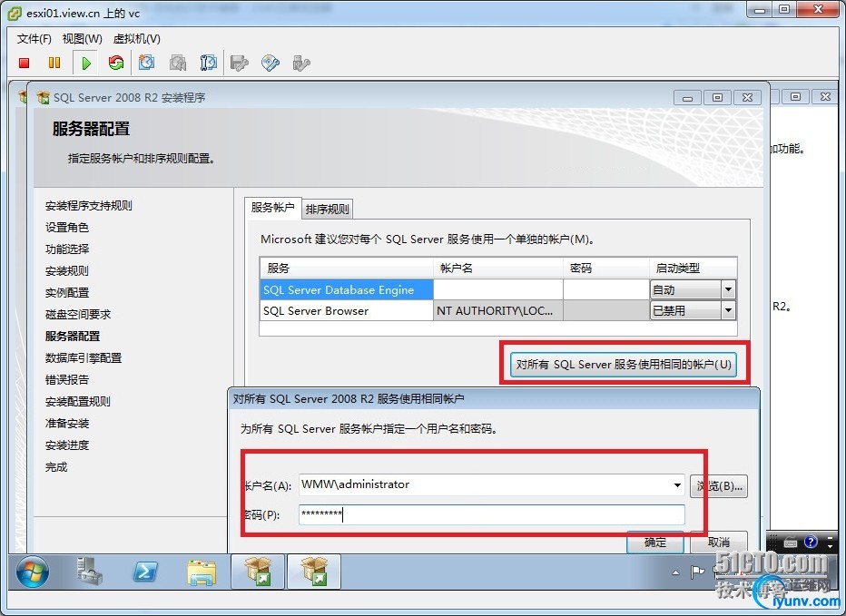Click 功能选择 in the step list
Viewport: 846px width, 616px height.
[x=67, y=249]
